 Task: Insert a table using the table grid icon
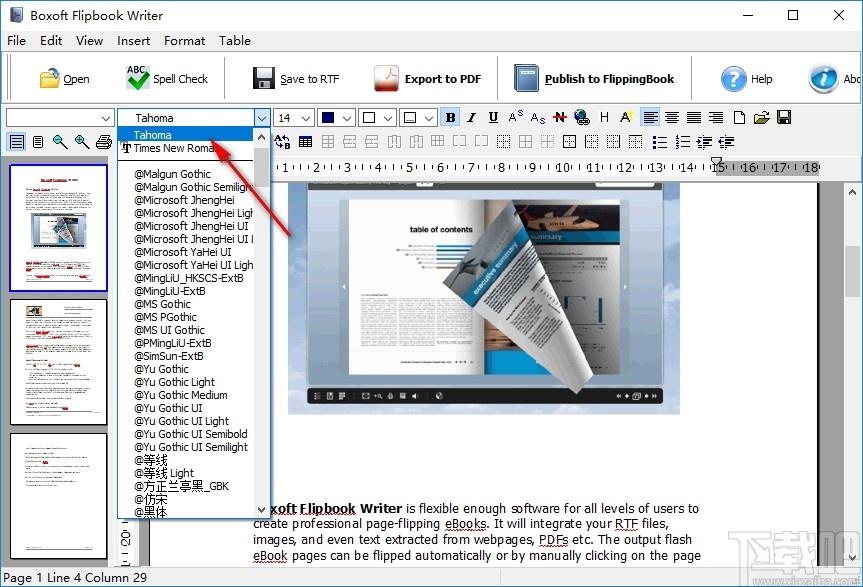coord(306,141)
